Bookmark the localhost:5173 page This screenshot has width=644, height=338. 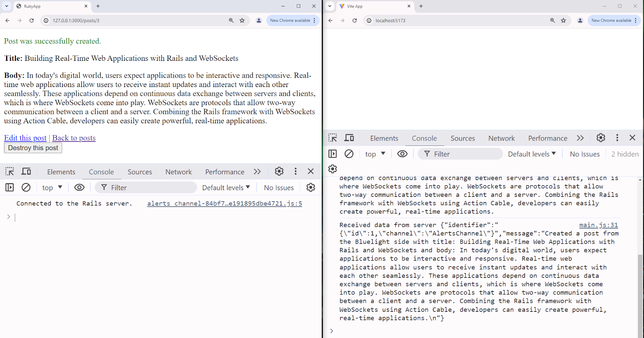563,21
